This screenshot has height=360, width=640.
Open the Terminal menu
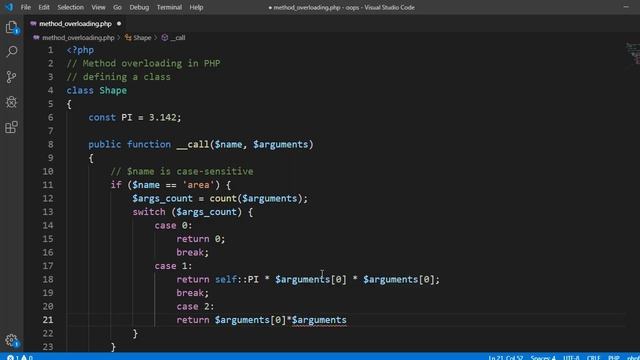(169, 7)
